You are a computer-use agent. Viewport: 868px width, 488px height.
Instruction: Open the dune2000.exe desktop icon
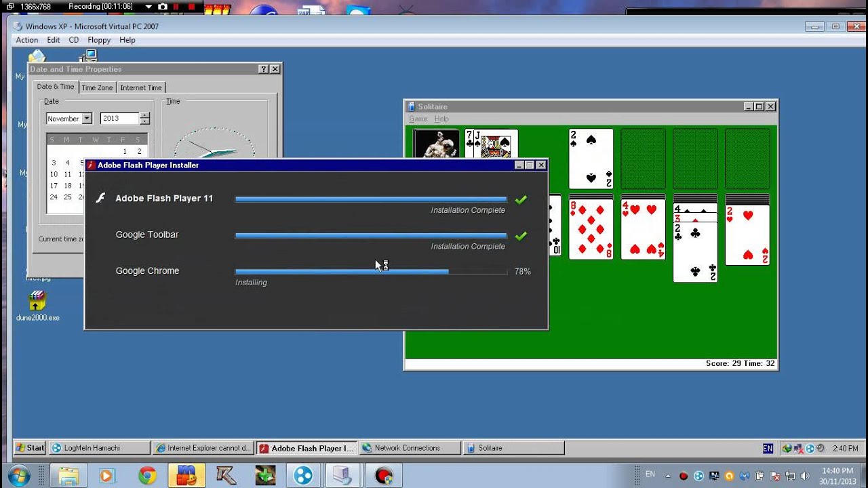[x=37, y=306]
